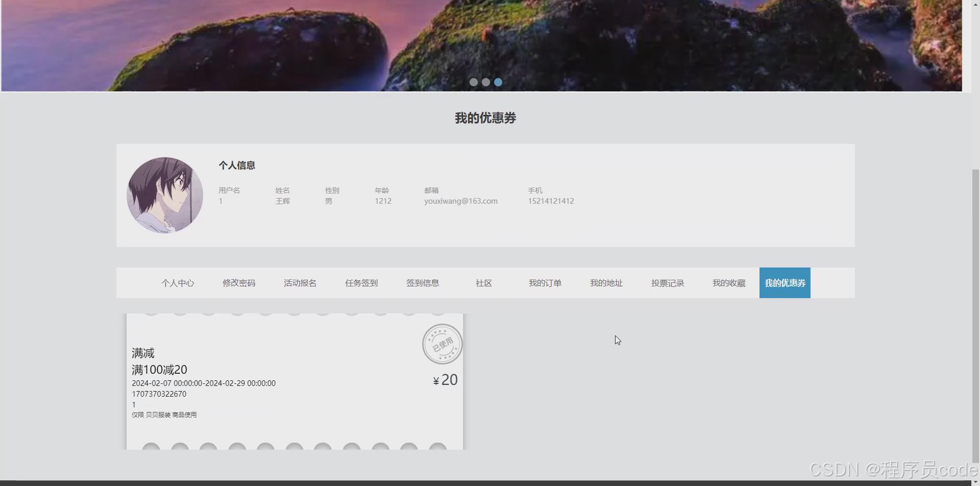
Task: View 我的地址 addresses
Action: [x=606, y=283]
